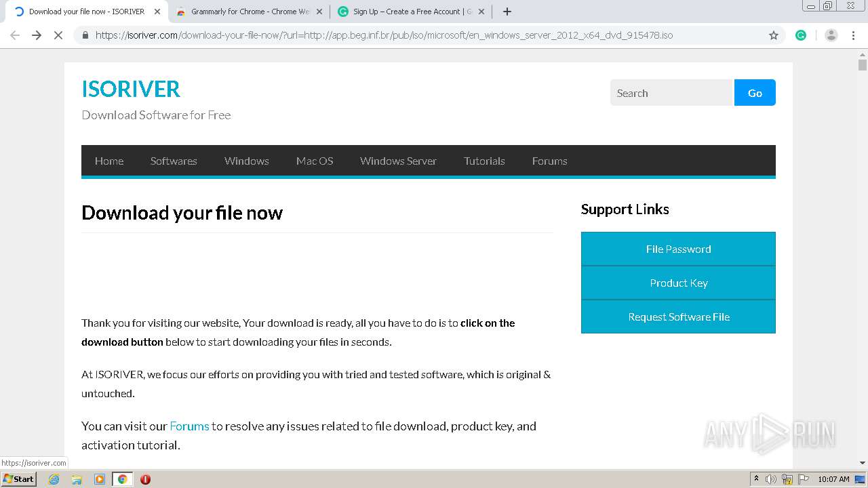
Task: Click the Support Links heading
Action: point(625,209)
